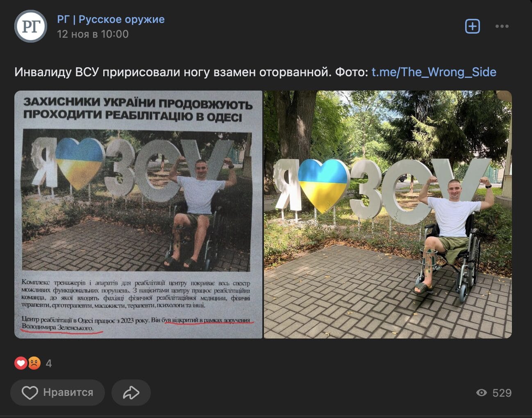Like the post with Нравится button
532x418 pixels.
tap(57, 393)
